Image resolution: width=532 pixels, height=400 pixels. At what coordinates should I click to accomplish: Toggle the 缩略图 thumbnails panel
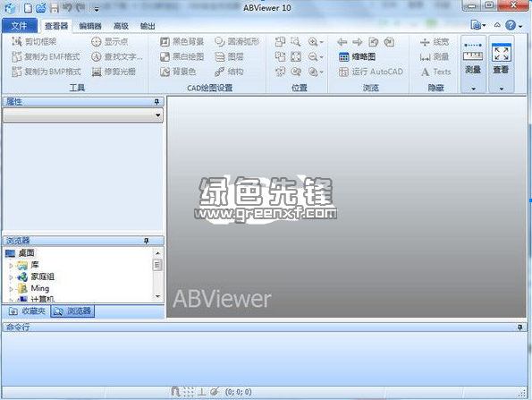[x=357, y=56]
